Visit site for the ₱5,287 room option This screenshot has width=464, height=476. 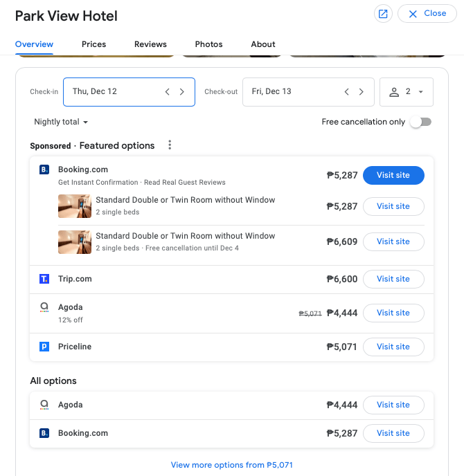point(393,206)
